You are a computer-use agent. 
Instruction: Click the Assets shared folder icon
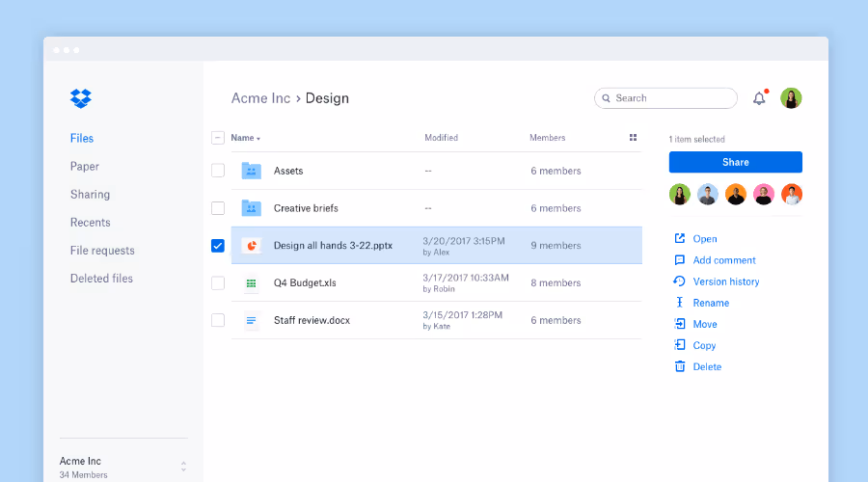point(252,171)
